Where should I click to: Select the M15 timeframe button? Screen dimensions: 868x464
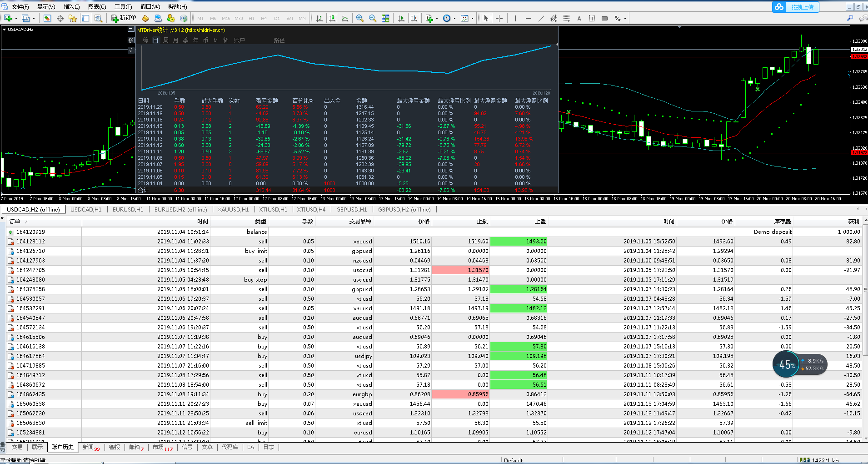[226, 18]
